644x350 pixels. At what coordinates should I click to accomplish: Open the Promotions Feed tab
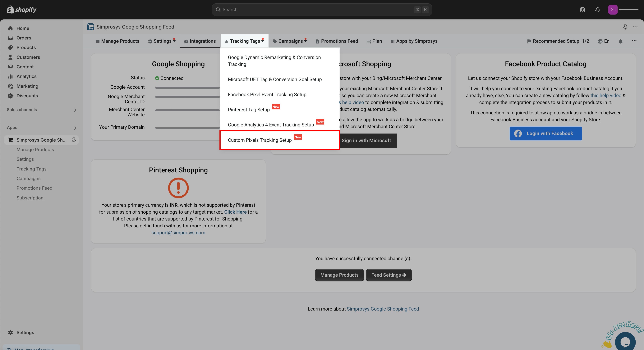[x=337, y=41]
